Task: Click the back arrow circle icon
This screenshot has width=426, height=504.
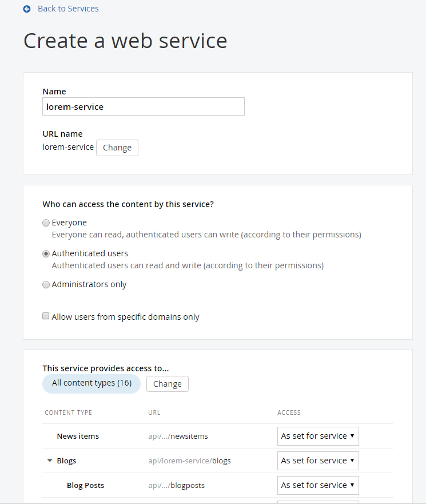Action: pos(27,9)
